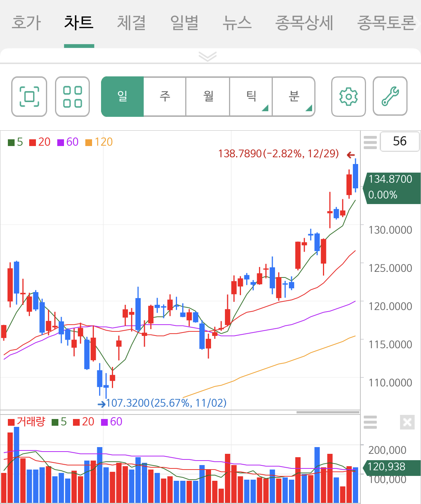Click the 110.0000 price axis label
421x504 pixels.
point(390,383)
